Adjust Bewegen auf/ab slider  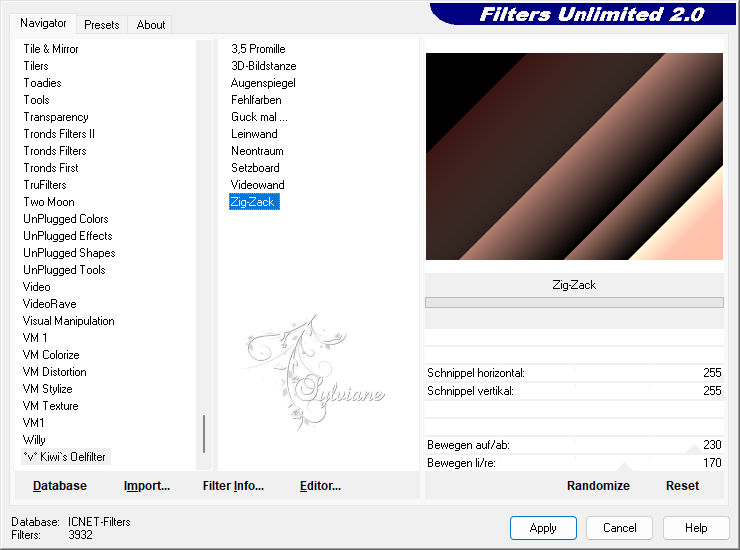point(574,445)
